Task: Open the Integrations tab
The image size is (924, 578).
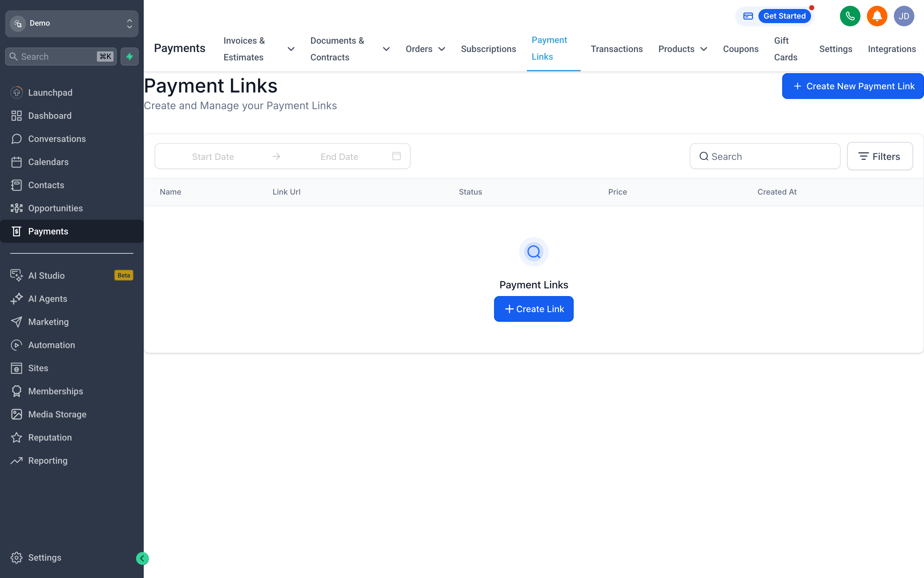Action: click(x=892, y=49)
